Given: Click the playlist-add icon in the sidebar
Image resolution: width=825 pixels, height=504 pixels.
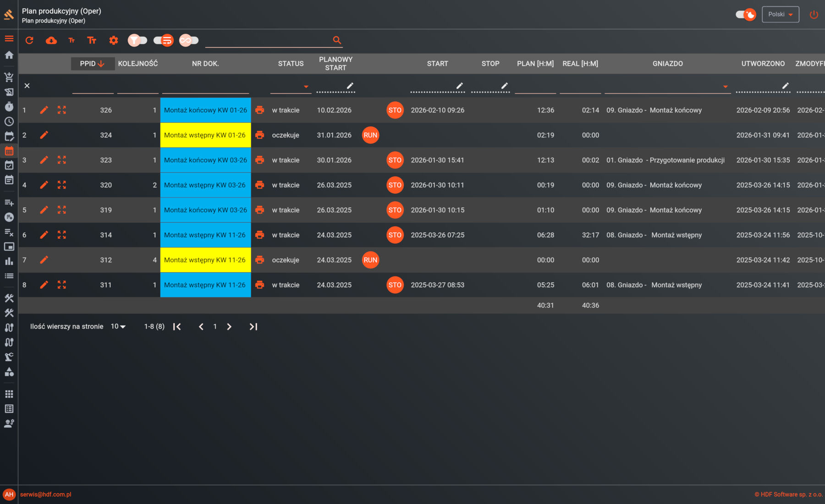Looking at the screenshot, I should click(9, 203).
